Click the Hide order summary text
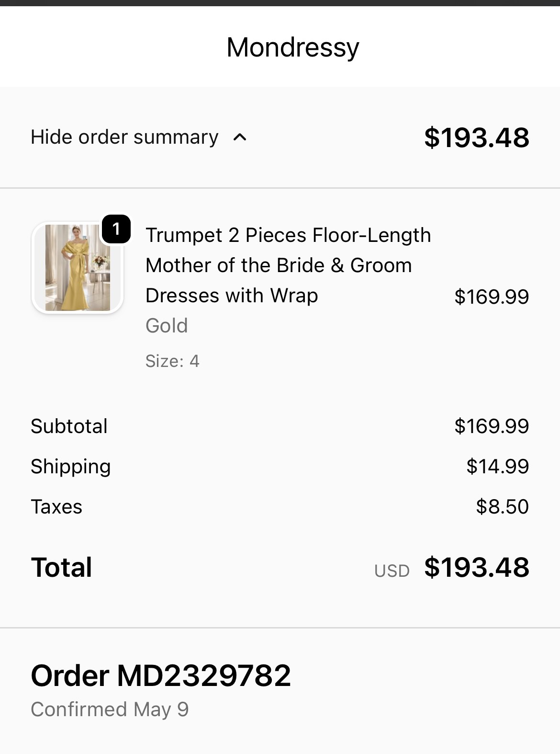The width and height of the screenshot is (560, 754). click(124, 137)
